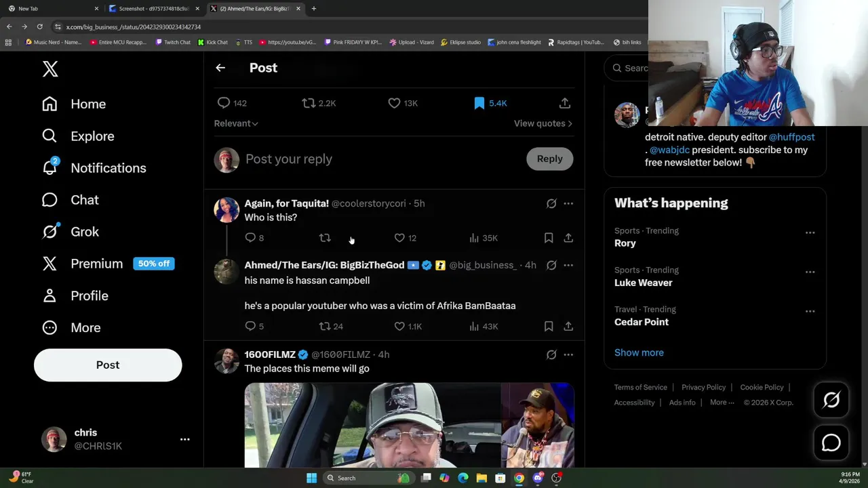The image size is (868, 488).
Task: Open the Twitch Chat bookmark
Action: 173,42
